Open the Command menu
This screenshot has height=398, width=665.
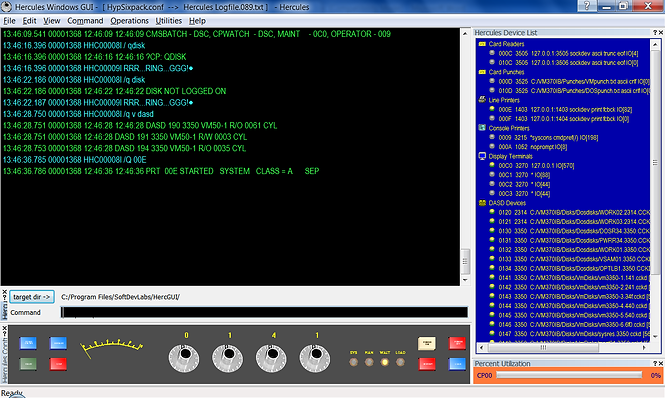coord(85,21)
